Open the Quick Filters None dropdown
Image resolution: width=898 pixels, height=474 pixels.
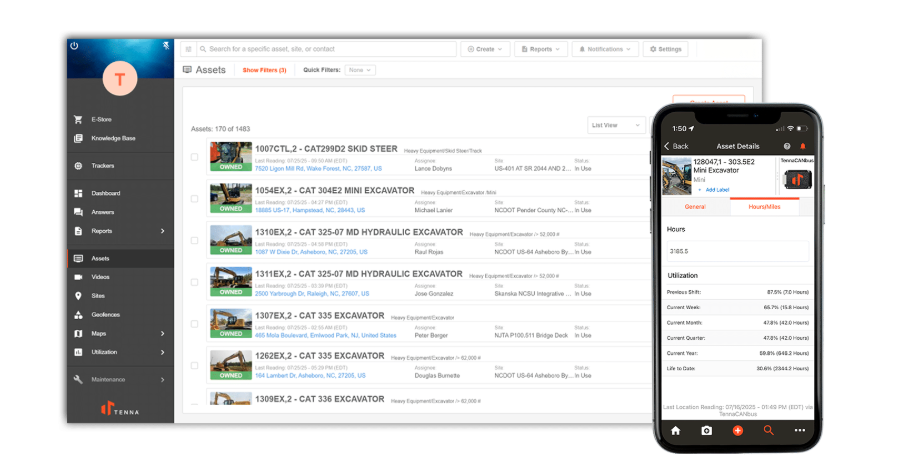pyautogui.click(x=360, y=70)
